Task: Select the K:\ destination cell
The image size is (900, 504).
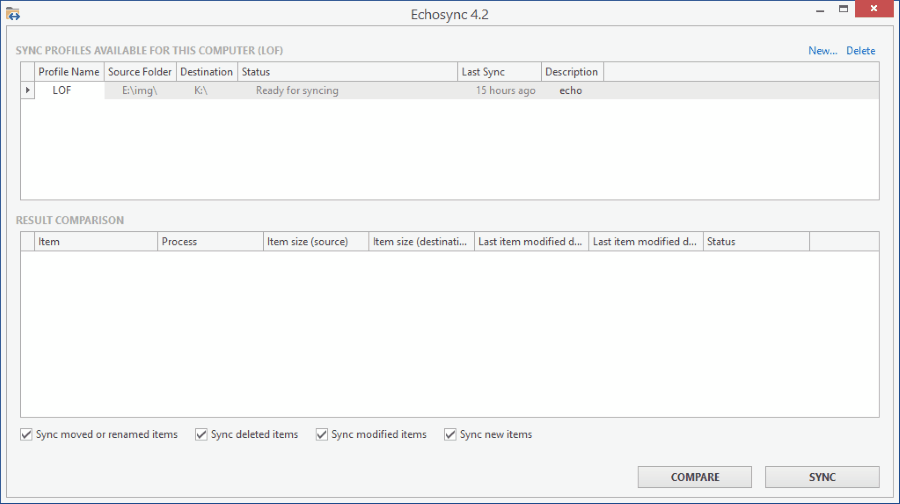Action: pyautogui.click(x=207, y=90)
